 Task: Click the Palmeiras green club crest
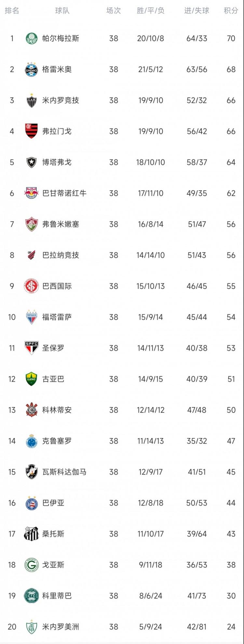pyautogui.click(x=32, y=38)
